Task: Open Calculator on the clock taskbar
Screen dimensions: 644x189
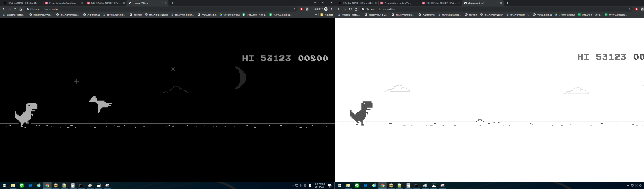Action: point(73,185)
